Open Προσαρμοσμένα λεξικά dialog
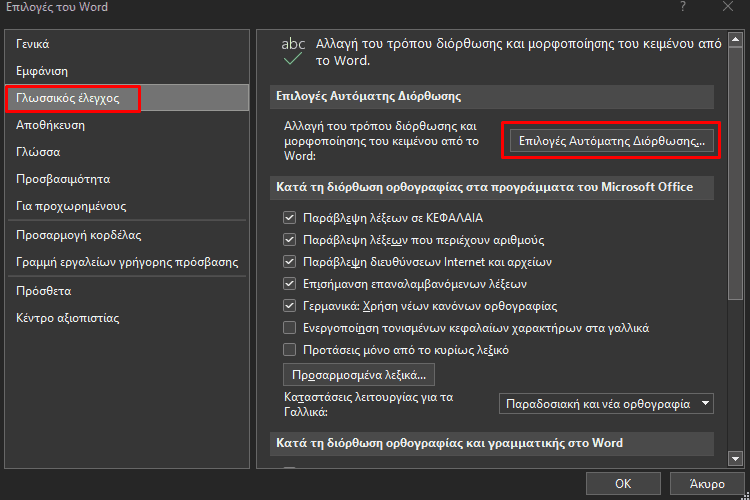This screenshot has width=750, height=500. point(359,375)
